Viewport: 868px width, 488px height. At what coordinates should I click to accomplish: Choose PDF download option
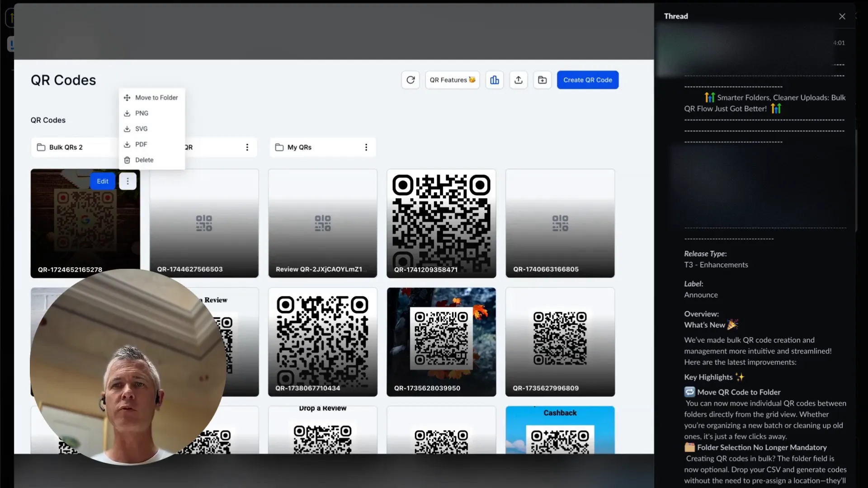tap(151, 144)
